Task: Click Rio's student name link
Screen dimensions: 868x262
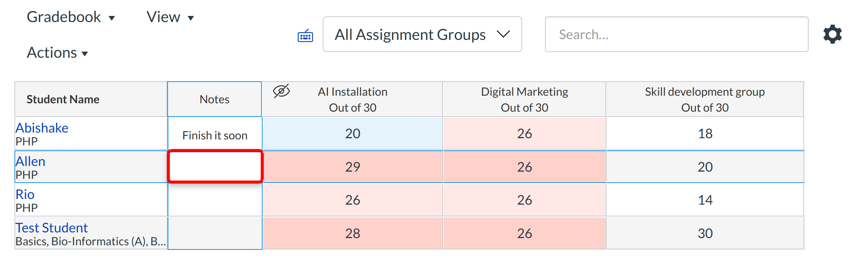Action: [25, 194]
